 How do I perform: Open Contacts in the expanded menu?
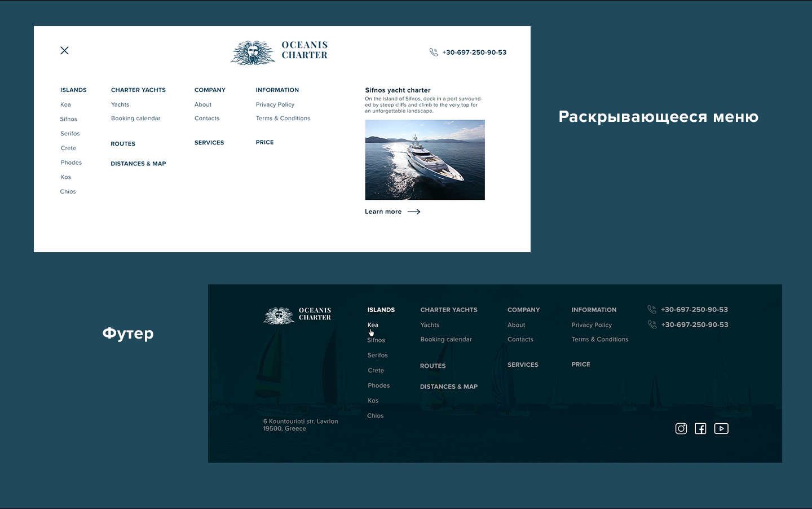pyautogui.click(x=207, y=119)
